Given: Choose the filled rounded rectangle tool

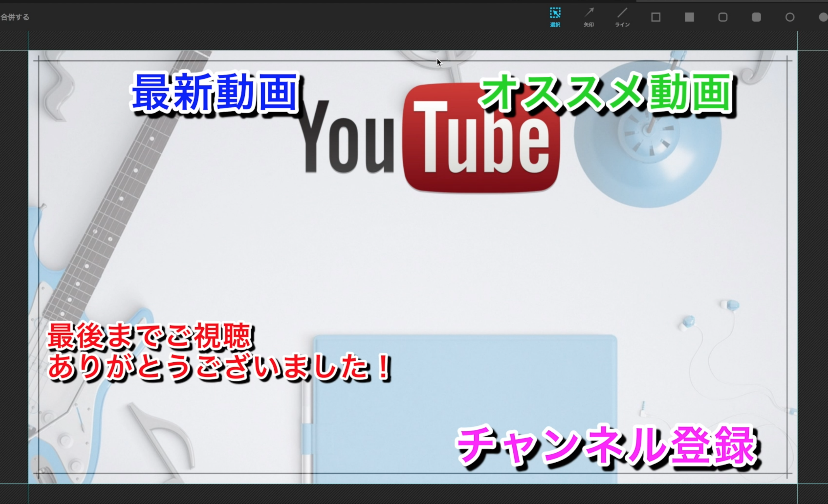Looking at the screenshot, I should pos(756,17).
